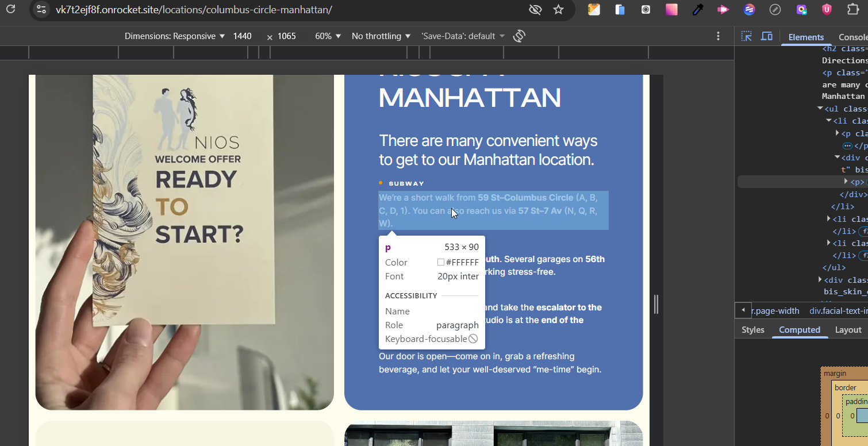Viewport: 868px width, 446px height.
Task: Switch to the Console tab
Action: [853, 37]
